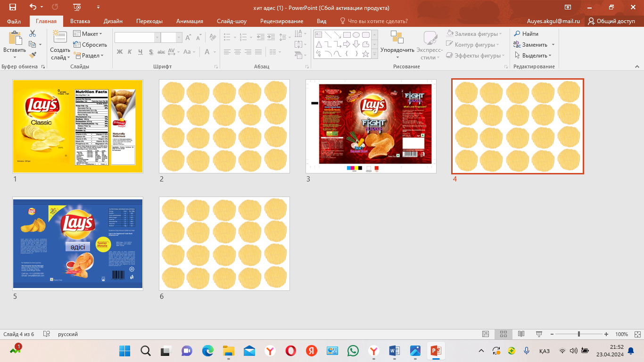Select slide 1 Lay's Classic thumbnail

(78, 126)
